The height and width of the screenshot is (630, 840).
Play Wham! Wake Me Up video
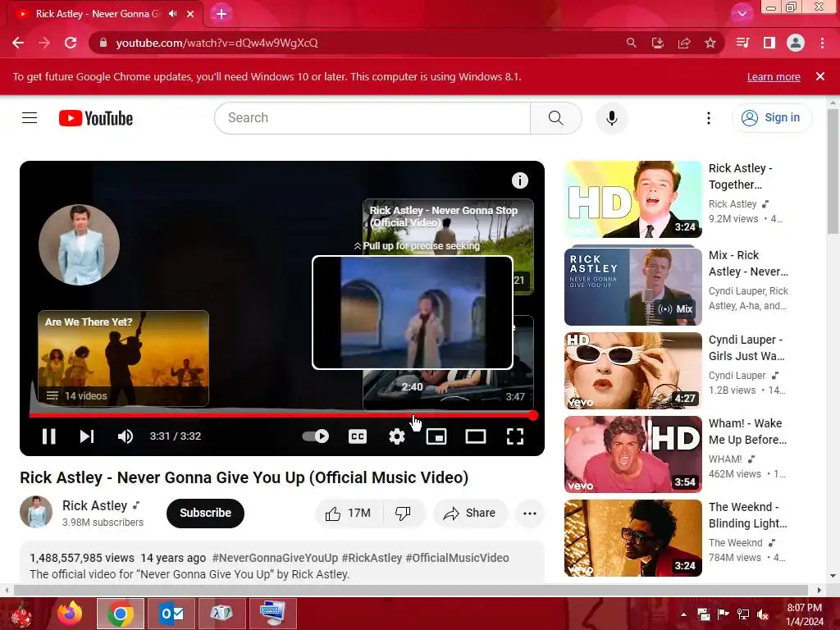point(632,454)
